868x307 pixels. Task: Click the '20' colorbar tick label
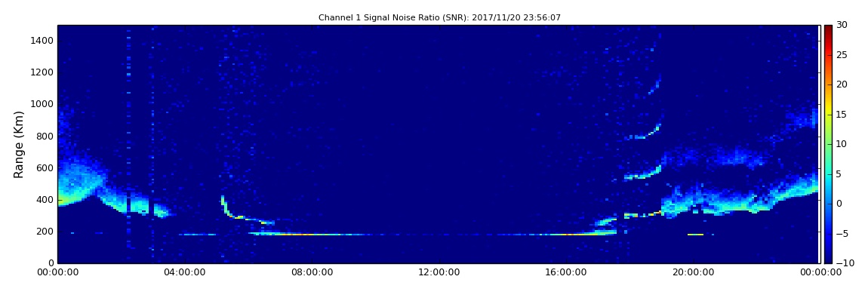point(842,84)
